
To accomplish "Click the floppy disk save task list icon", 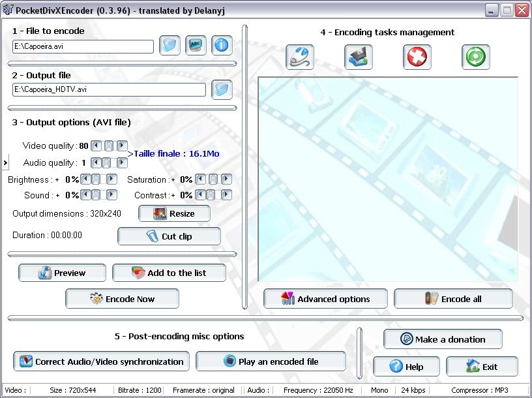I will (x=359, y=57).
